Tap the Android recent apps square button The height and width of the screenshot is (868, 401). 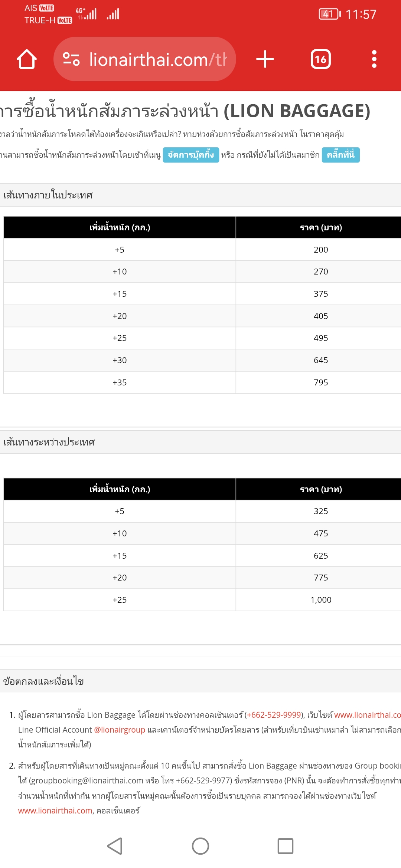click(286, 846)
